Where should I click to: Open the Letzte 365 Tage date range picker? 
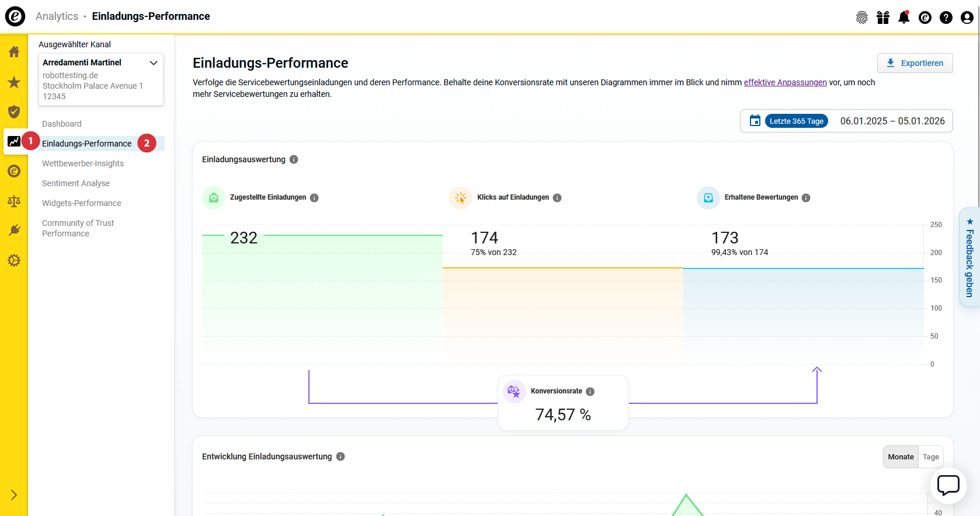point(796,121)
